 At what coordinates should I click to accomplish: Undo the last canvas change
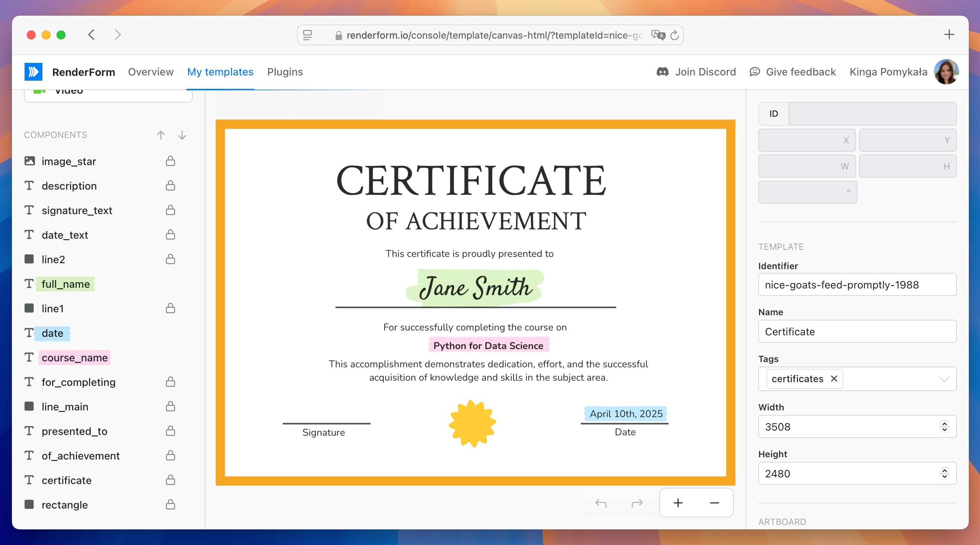pos(601,503)
